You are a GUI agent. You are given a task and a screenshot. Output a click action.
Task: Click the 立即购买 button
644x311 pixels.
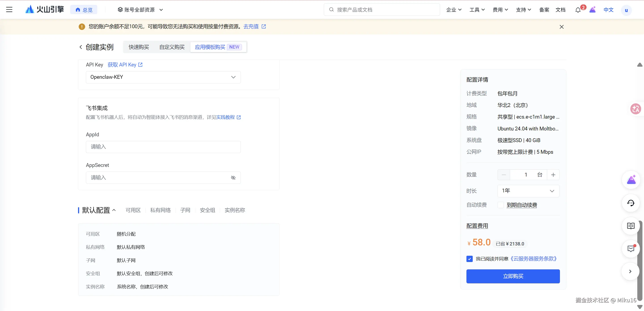513,276
